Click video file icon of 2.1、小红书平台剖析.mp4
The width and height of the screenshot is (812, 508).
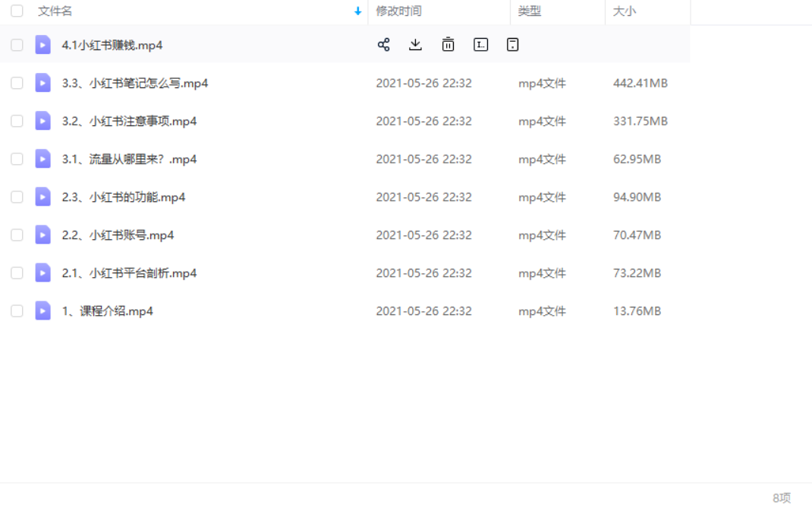pos(43,273)
